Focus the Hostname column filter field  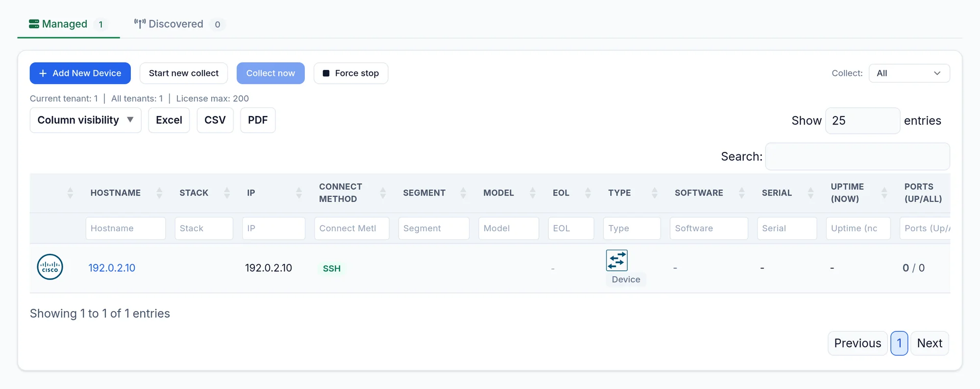[x=125, y=228]
